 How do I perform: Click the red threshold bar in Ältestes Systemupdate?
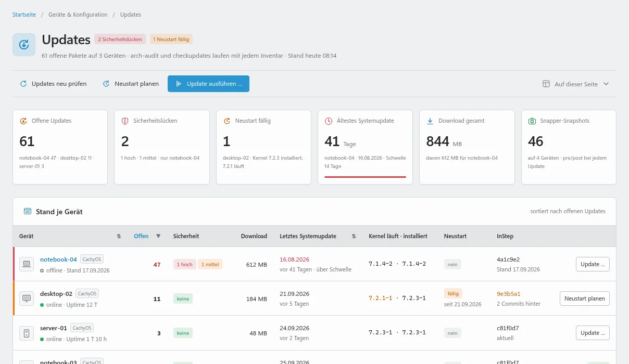point(365,177)
